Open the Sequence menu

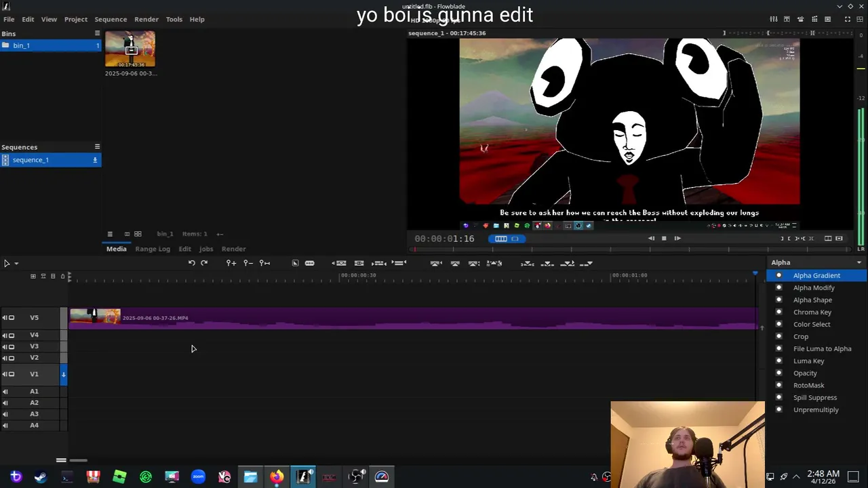pos(111,19)
